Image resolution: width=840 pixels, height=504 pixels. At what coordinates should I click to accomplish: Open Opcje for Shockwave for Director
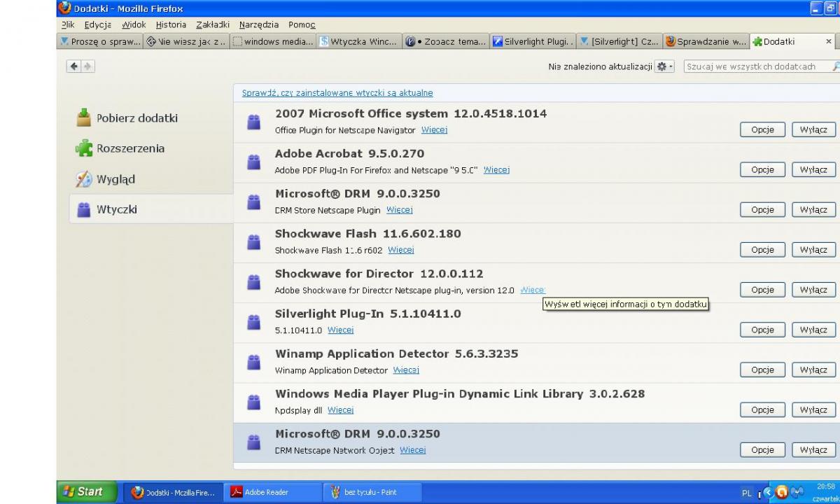(x=762, y=289)
